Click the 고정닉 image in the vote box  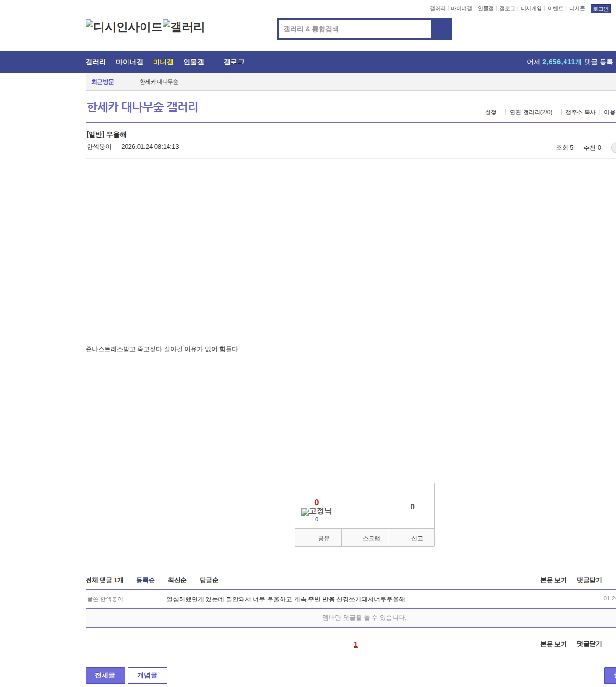[316, 511]
